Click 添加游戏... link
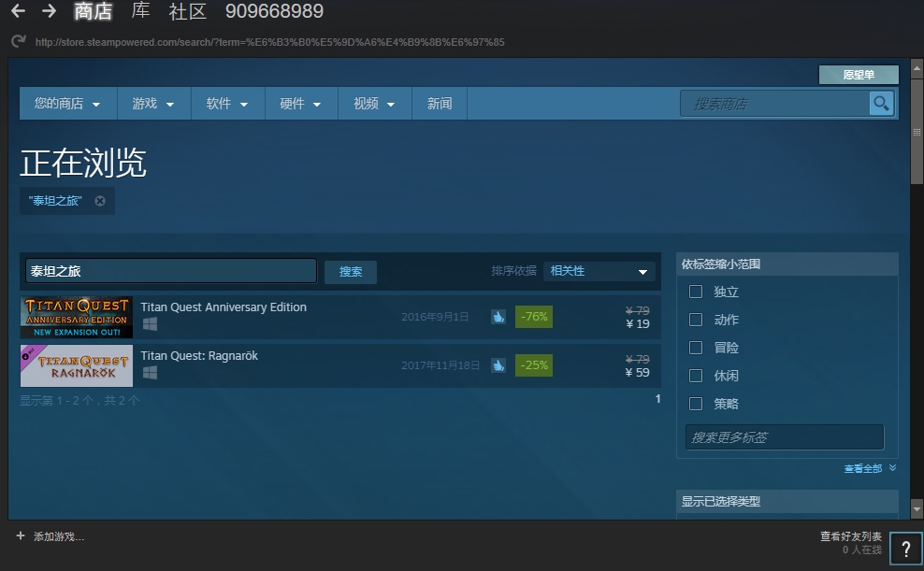 [58, 536]
